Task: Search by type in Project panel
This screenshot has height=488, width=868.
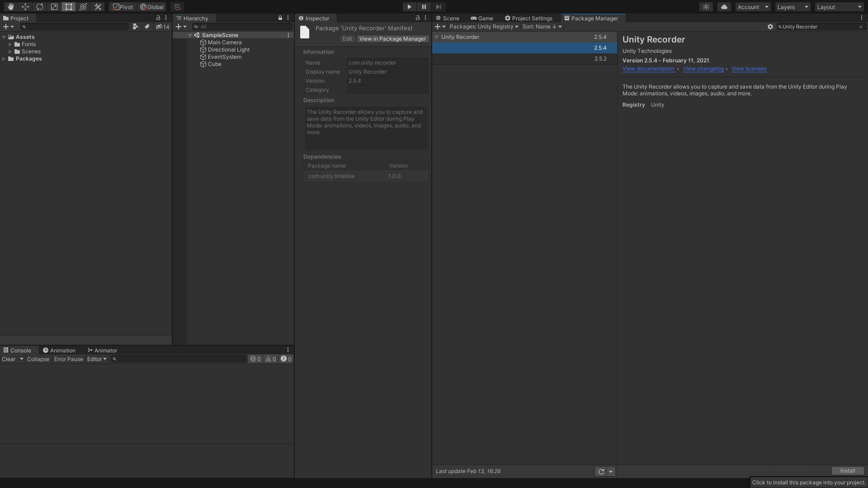Action: pyautogui.click(x=135, y=27)
